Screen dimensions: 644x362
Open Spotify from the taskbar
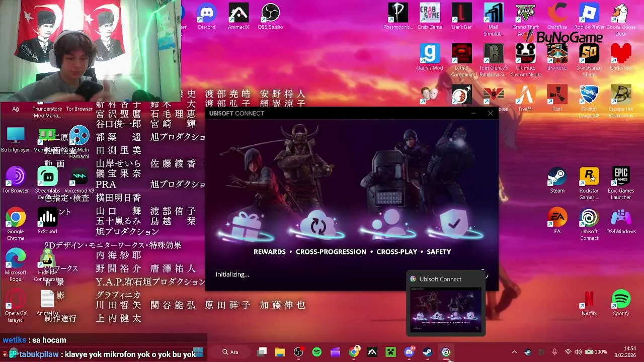[x=317, y=352]
